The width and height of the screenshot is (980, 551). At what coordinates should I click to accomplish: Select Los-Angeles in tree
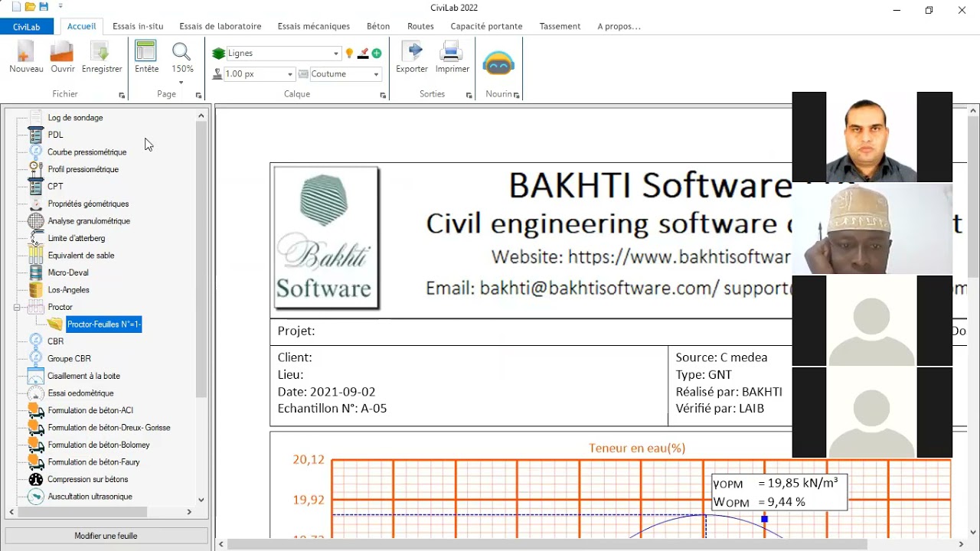tap(69, 290)
